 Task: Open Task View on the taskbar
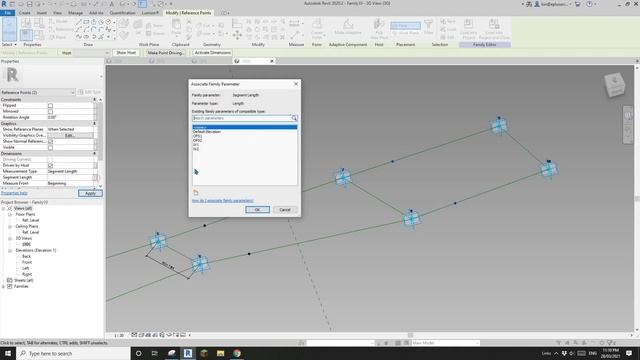(154, 353)
